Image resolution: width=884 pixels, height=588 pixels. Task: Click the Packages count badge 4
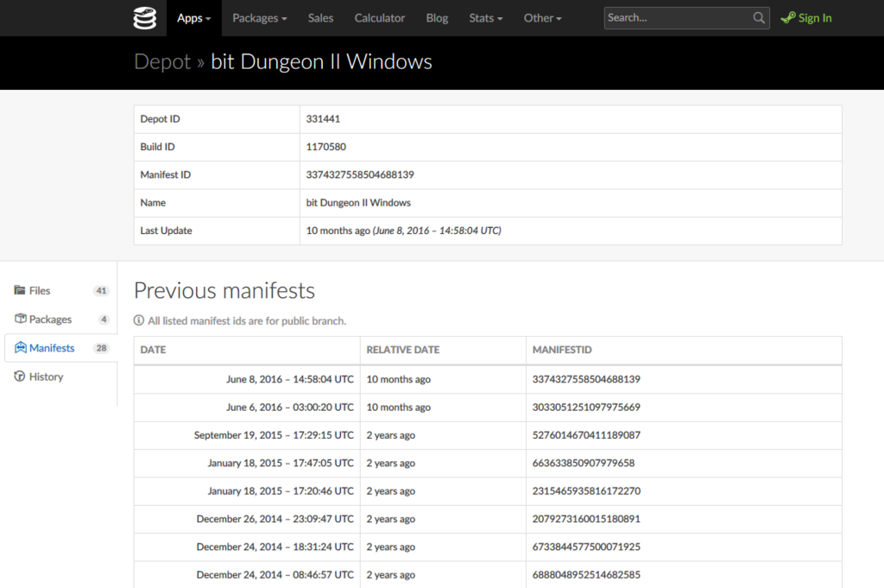104,319
